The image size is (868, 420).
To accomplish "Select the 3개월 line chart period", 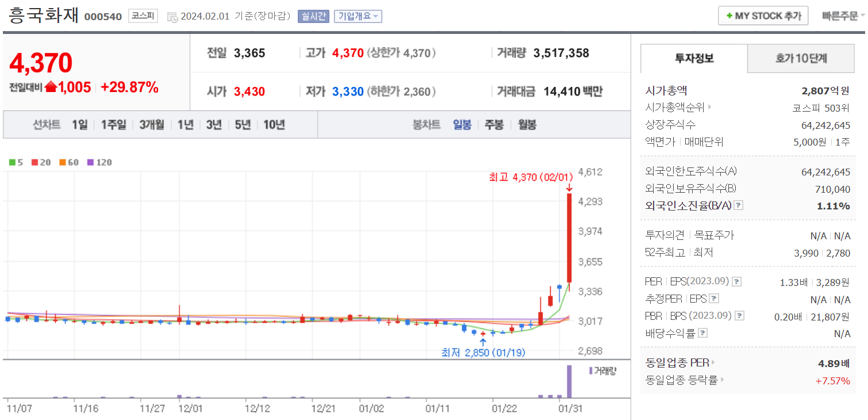I will [152, 125].
